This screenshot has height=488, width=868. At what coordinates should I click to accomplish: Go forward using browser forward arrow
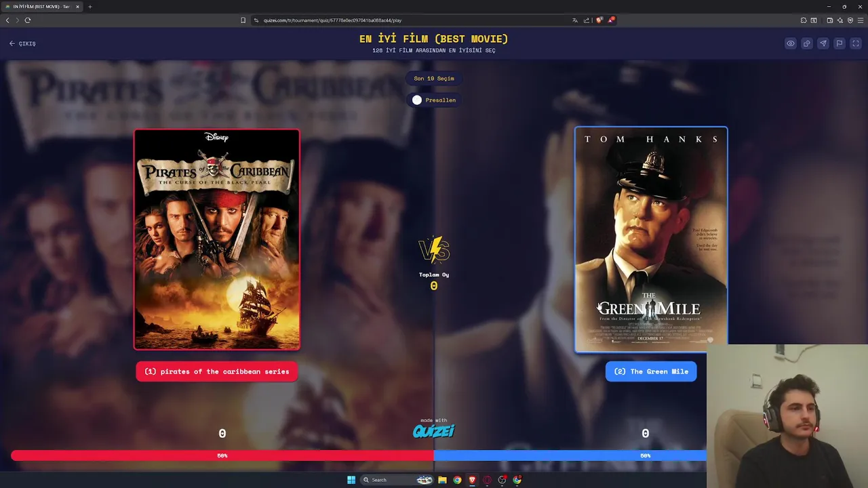(x=17, y=20)
